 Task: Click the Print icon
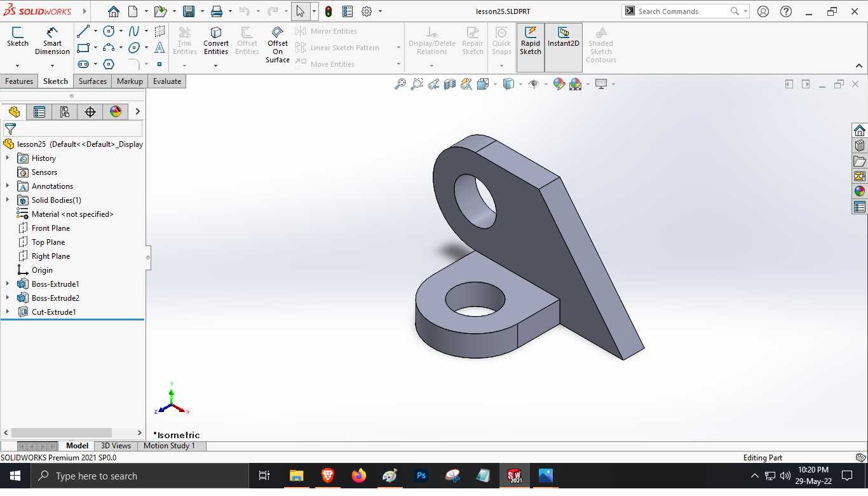click(x=217, y=11)
